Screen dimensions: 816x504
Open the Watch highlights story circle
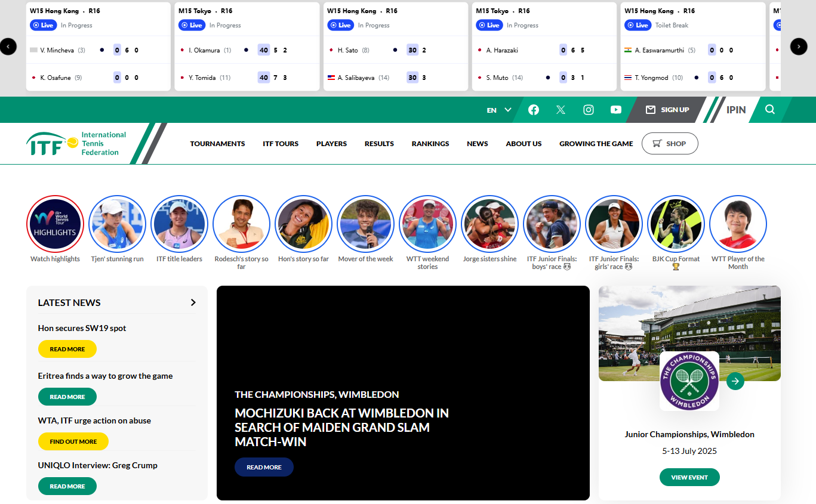55,224
